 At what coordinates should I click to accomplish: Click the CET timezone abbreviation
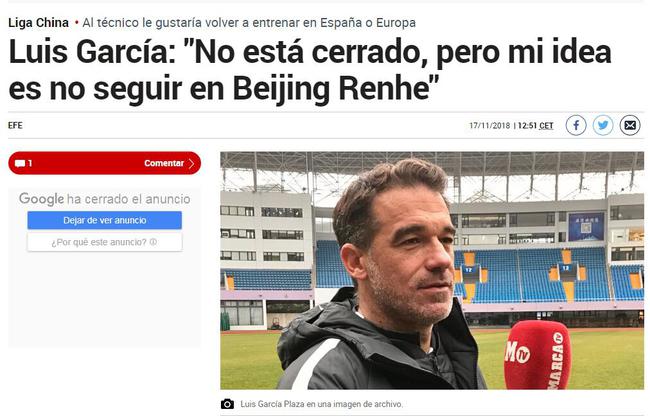point(546,126)
